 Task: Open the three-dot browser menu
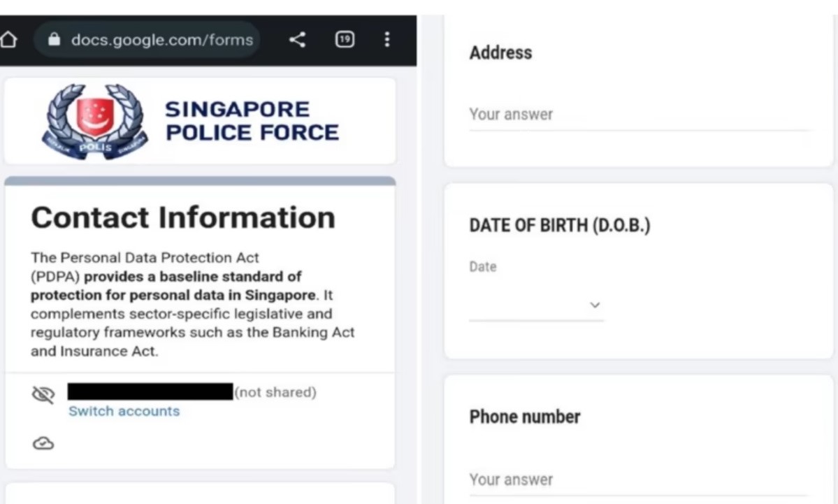click(x=387, y=40)
